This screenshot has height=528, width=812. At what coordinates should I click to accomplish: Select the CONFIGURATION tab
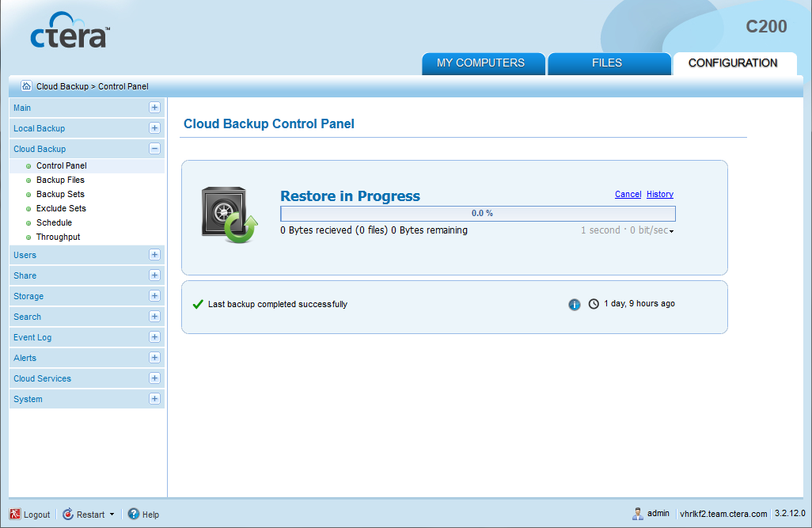click(734, 63)
